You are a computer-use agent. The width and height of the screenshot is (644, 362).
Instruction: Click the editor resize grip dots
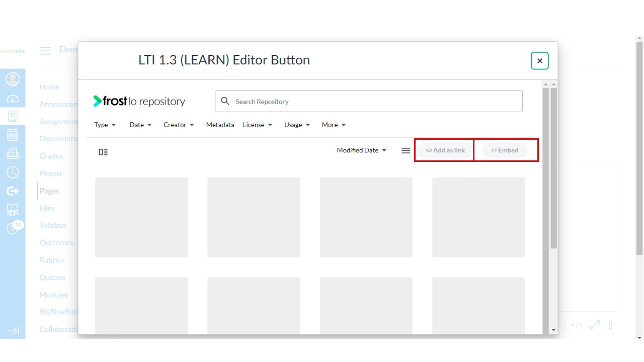tap(610, 325)
